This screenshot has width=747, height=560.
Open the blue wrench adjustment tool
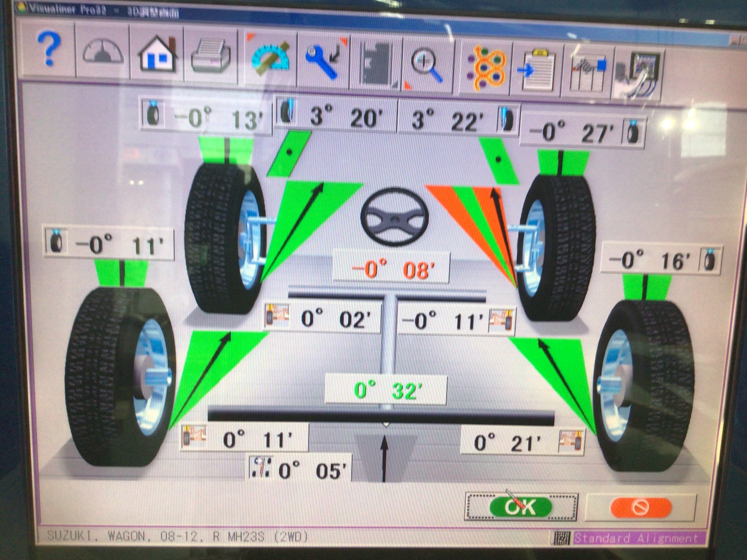(324, 59)
